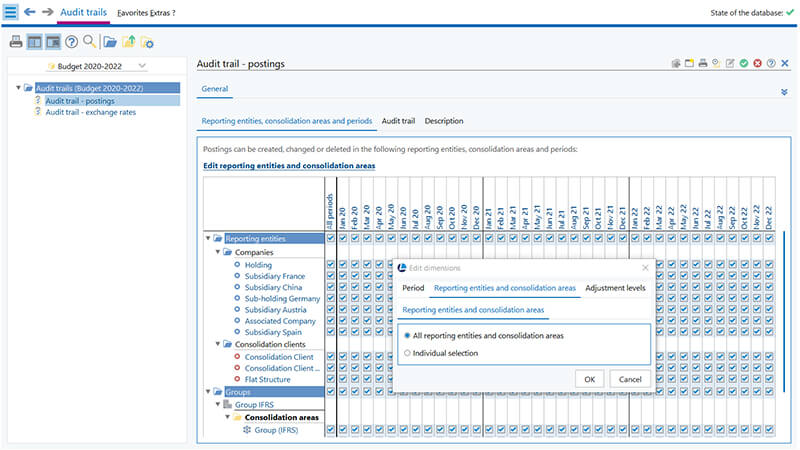Switch to the Description tab
The height and width of the screenshot is (450, 800).
pos(444,121)
